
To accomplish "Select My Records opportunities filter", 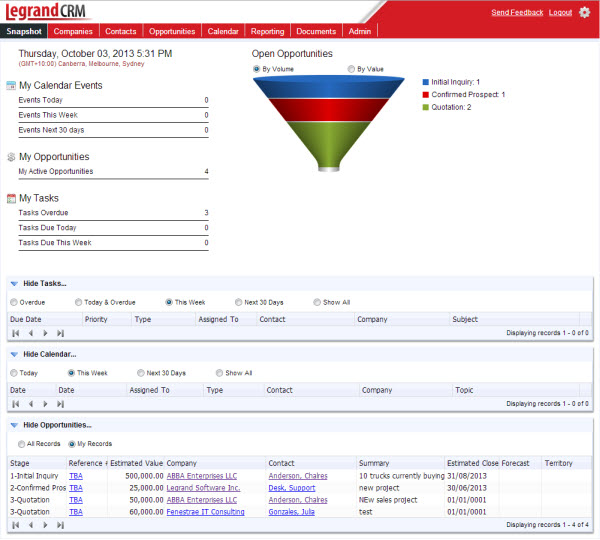I will [72, 444].
